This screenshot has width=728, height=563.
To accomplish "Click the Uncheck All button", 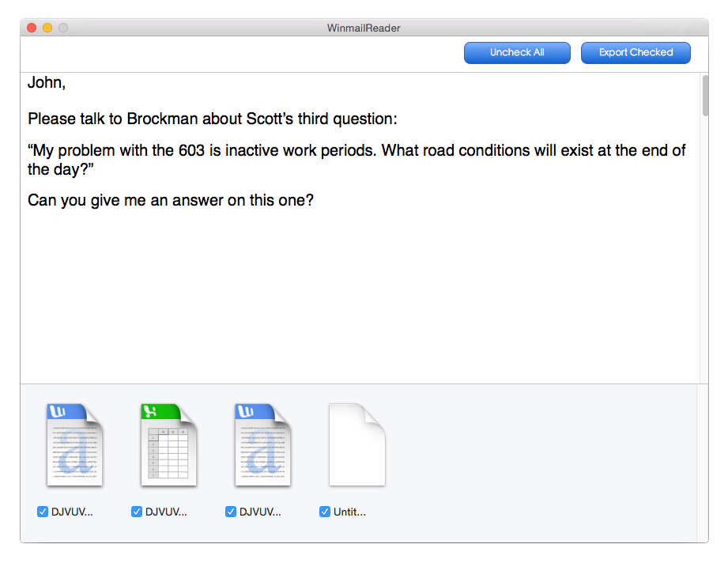I will pyautogui.click(x=517, y=52).
